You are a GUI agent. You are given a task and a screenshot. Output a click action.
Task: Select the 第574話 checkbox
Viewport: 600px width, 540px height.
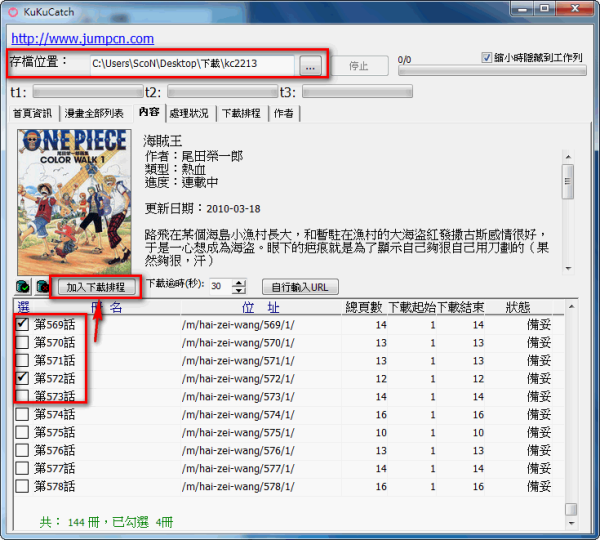(x=22, y=414)
